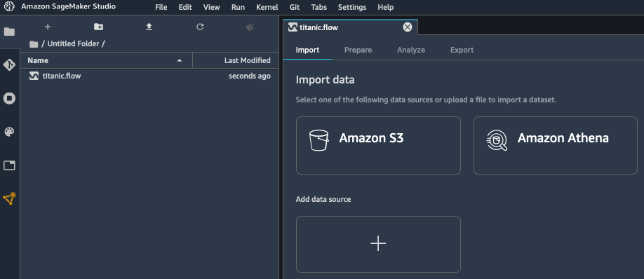Open the Git sidebar panel icon

[9, 64]
